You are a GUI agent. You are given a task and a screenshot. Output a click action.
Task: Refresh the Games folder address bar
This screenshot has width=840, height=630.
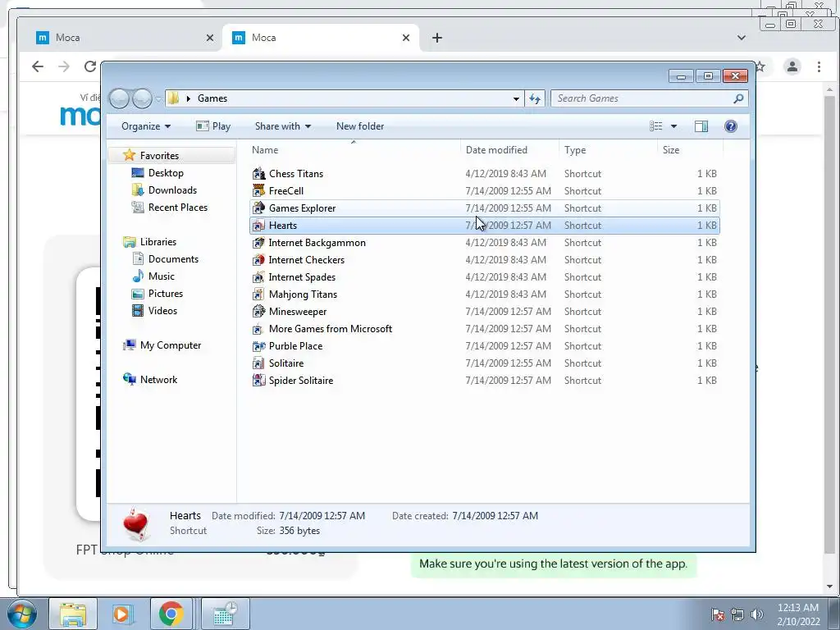point(535,98)
